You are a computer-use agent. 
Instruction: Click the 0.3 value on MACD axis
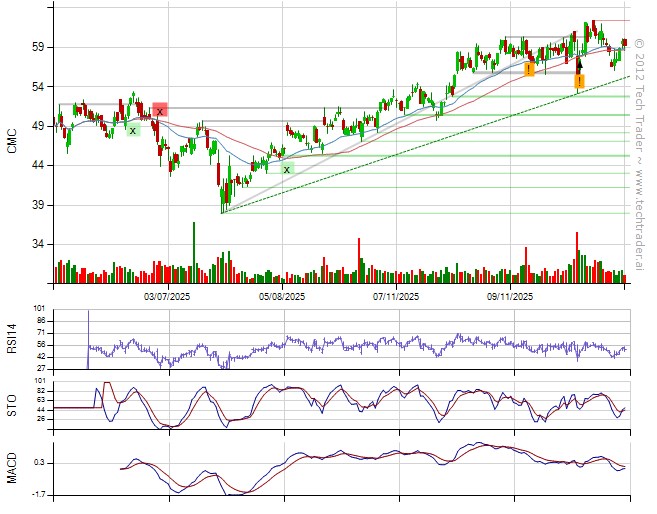pyautogui.click(x=39, y=463)
